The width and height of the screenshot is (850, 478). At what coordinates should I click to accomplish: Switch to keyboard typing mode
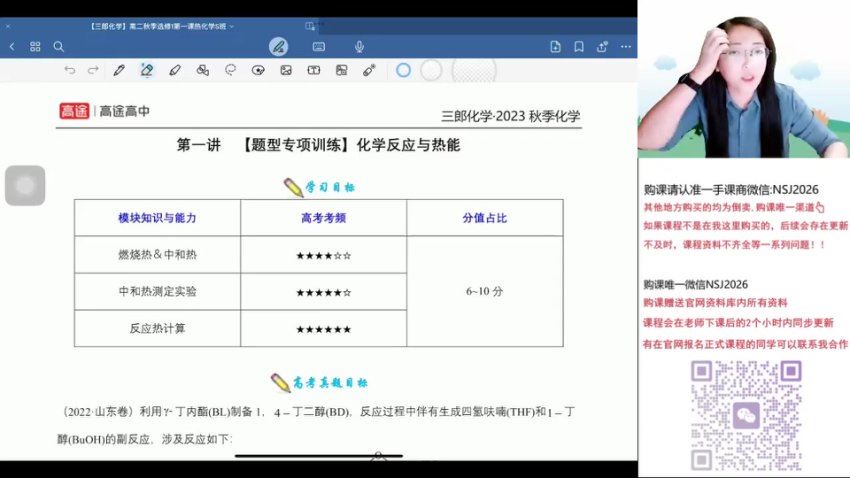319,47
